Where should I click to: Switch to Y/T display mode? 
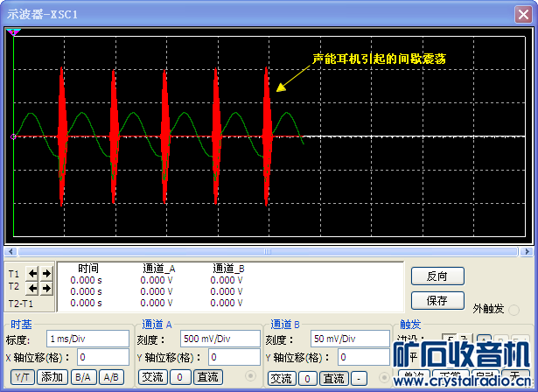pyautogui.click(x=23, y=377)
